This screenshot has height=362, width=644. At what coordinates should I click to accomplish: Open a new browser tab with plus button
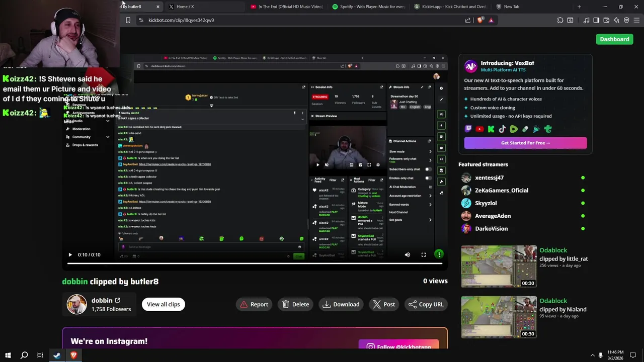coord(579,7)
